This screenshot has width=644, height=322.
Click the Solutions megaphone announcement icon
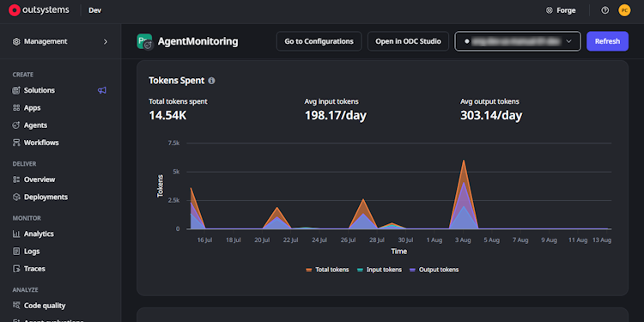coord(102,90)
